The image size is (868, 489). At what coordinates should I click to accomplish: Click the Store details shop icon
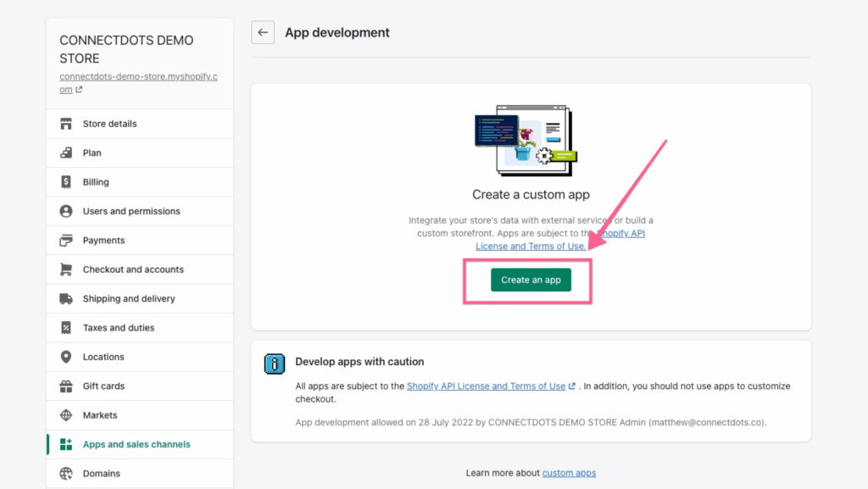[66, 124]
